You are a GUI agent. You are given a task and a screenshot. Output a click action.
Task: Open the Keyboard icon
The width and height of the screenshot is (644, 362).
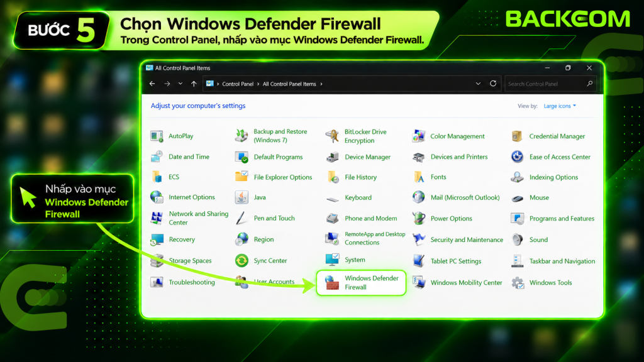pyautogui.click(x=332, y=199)
